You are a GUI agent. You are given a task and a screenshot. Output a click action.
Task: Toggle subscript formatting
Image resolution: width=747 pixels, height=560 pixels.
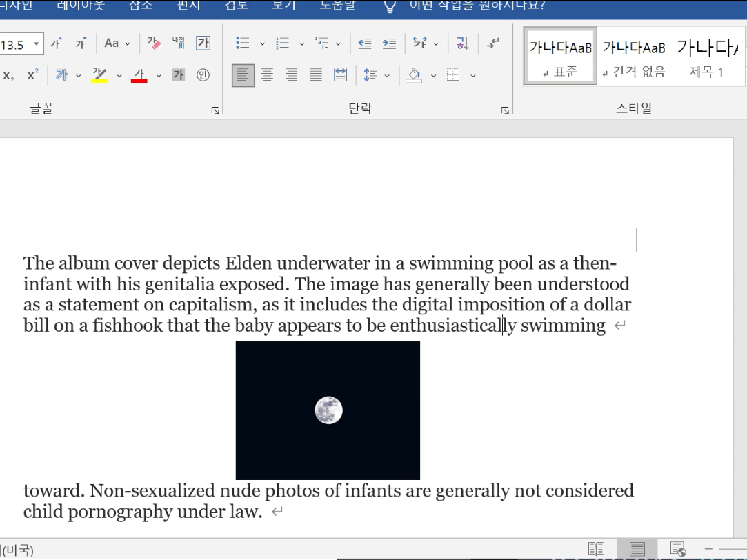pyautogui.click(x=8, y=75)
